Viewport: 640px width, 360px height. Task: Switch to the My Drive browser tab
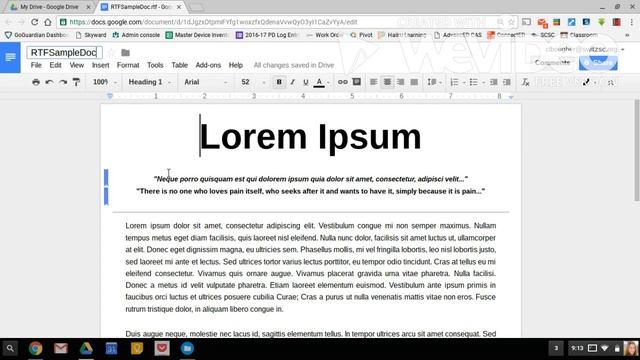(x=50, y=7)
